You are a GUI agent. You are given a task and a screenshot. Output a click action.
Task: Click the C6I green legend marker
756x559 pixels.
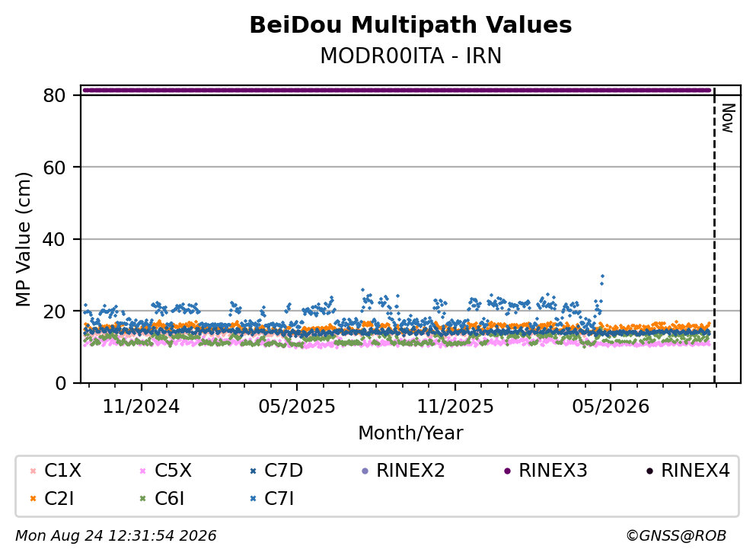142,499
